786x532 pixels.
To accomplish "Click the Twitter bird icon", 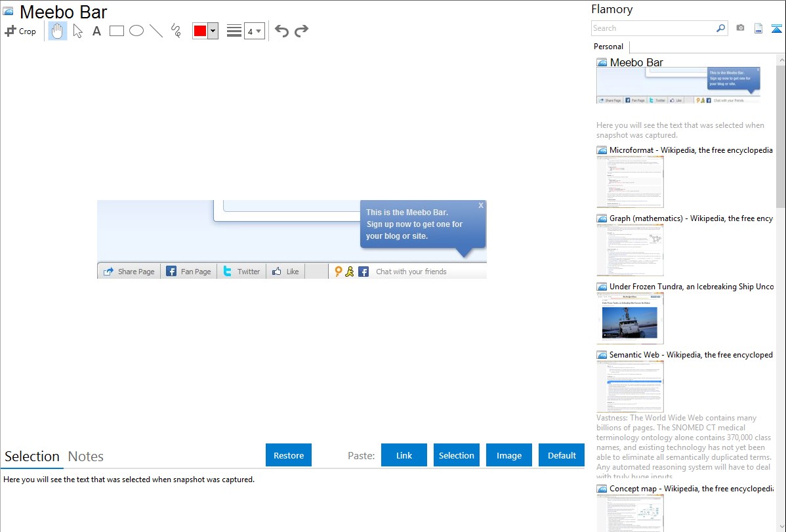I will coord(228,272).
